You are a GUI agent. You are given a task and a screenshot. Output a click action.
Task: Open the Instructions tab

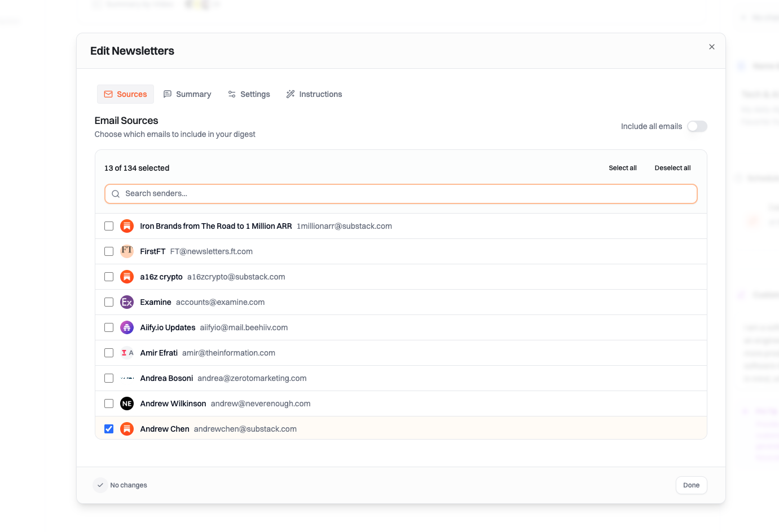tap(314, 94)
